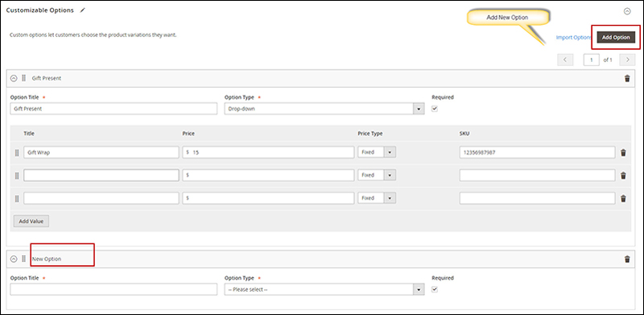The height and width of the screenshot is (315, 644).
Task: Click the Gift Wrap title field
Action: pos(101,152)
